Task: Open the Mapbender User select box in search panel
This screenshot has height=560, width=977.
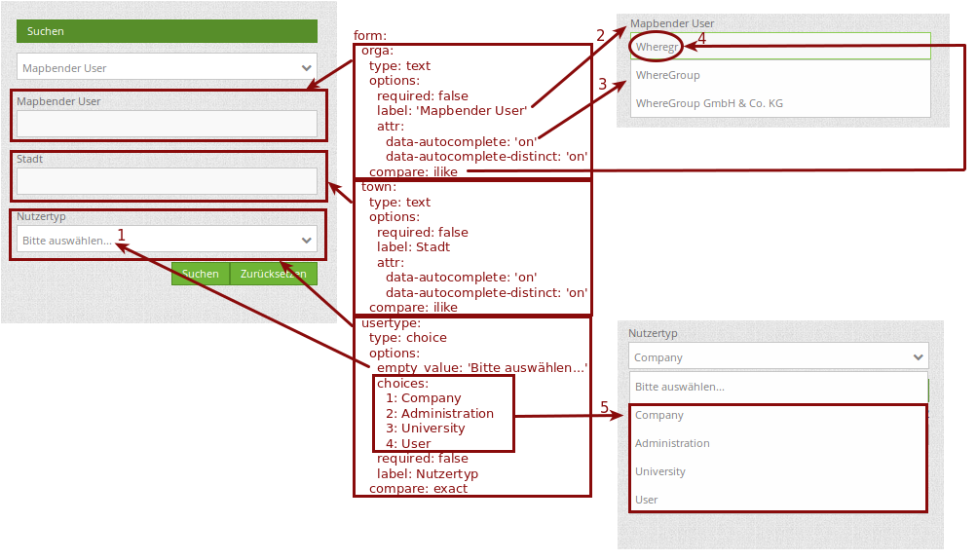Action: click(x=156, y=68)
